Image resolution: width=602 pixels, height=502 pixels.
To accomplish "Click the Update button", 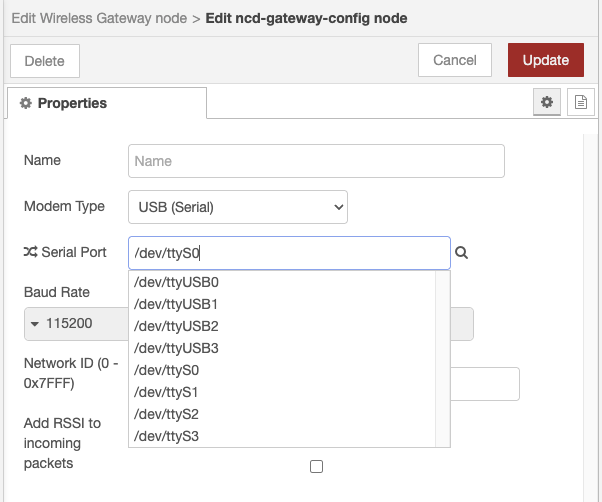I will pyautogui.click(x=546, y=60).
